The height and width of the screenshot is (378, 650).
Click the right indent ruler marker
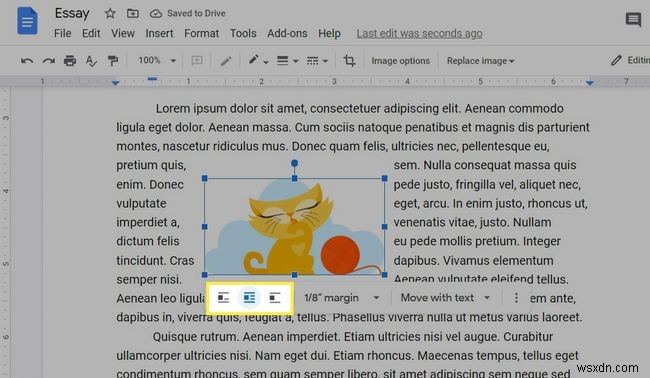click(x=589, y=83)
